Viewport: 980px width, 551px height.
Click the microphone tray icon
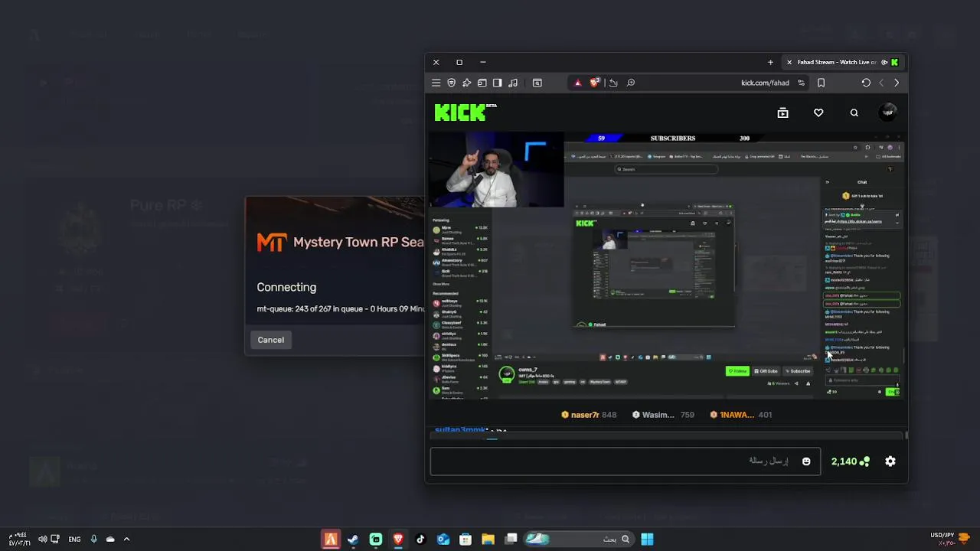pyautogui.click(x=93, y=539)
